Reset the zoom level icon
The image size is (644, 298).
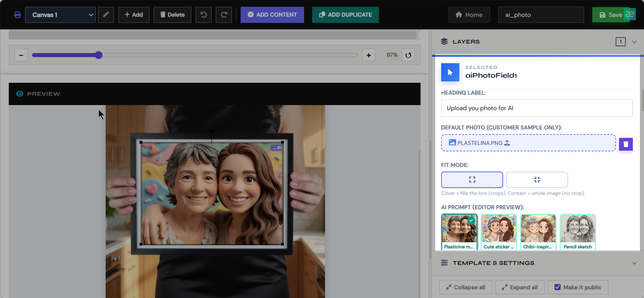tap(408, 55)
